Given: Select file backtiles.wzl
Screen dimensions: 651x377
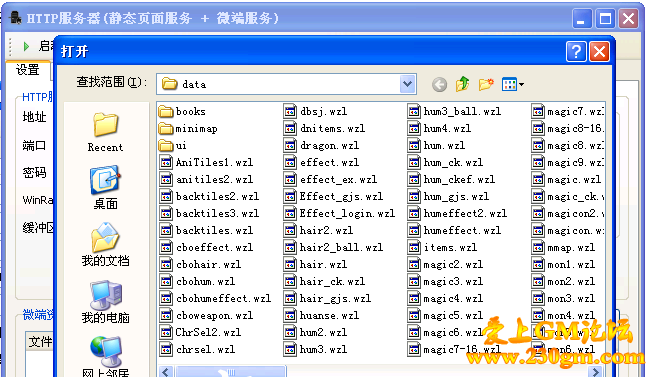Looking at the screenshot, I should tap(206, 230).
